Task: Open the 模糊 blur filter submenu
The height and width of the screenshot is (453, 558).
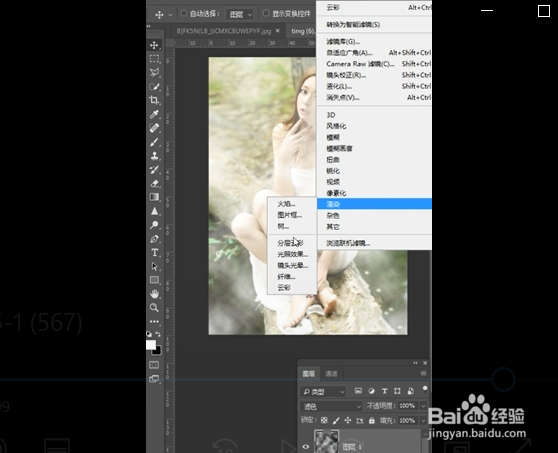Action: pos(374,137)
